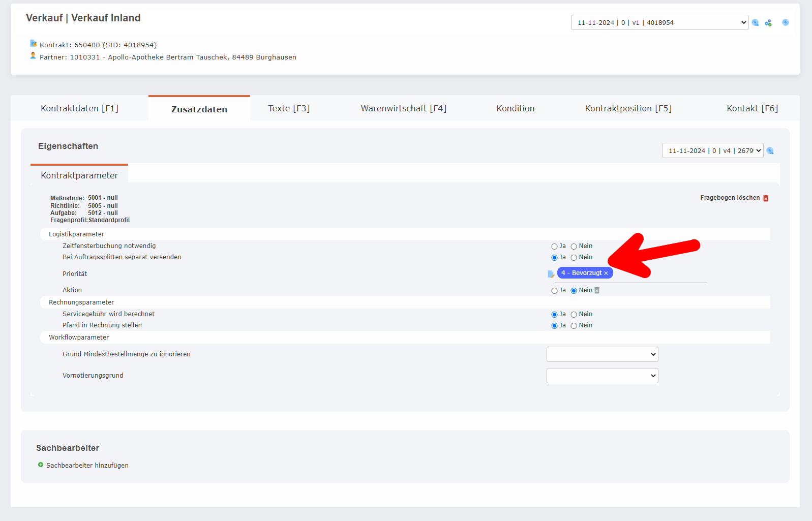
Task: Click the round blue icon at far top right
Action: 786,22
